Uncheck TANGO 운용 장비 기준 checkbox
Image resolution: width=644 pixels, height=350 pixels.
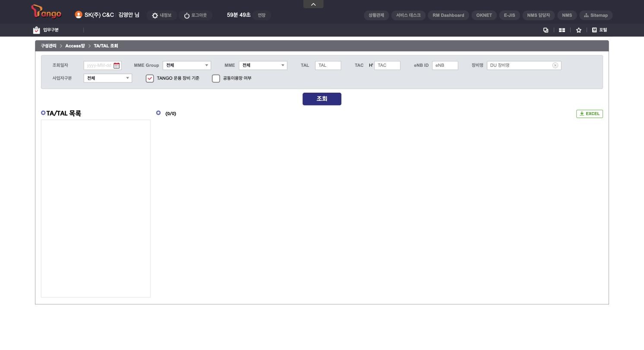pos(150,78)
